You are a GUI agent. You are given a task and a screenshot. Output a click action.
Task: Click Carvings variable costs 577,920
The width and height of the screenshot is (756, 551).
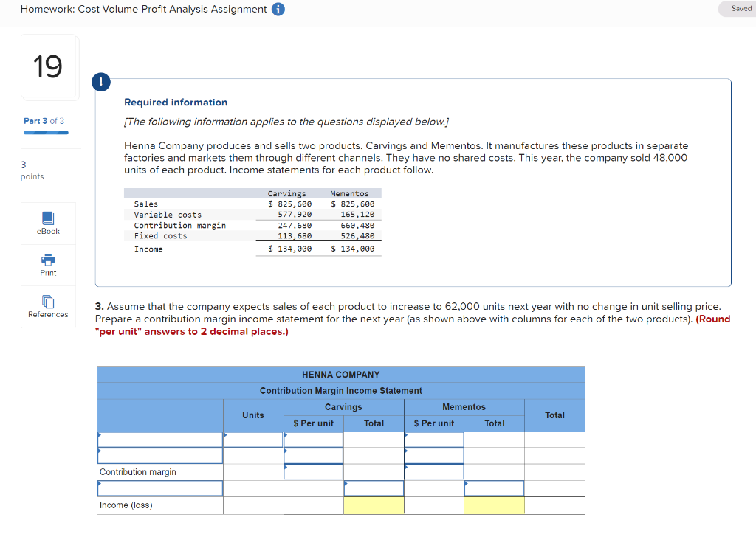pyautogui.click(x=295, y=215)
